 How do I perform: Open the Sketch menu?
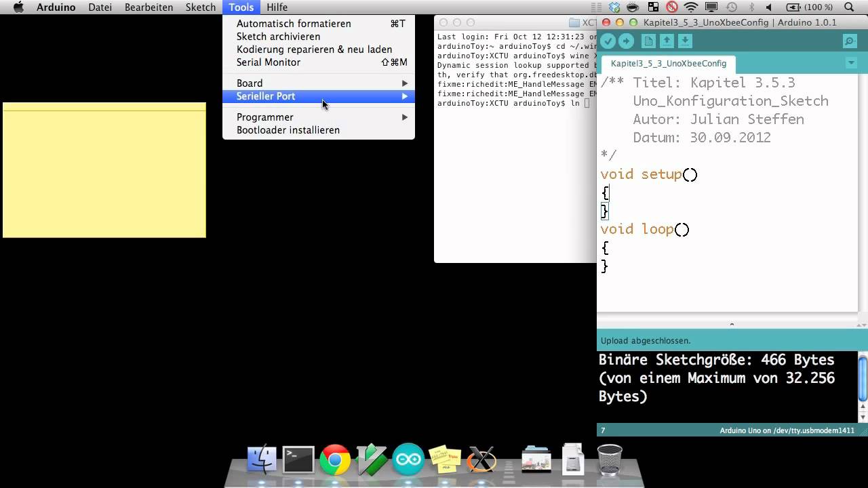click(x=201, y=7)
